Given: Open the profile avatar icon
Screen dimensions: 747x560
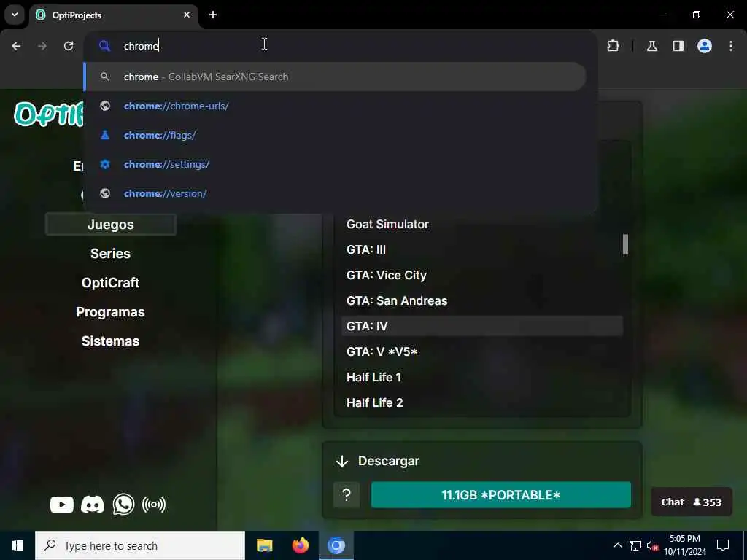Looking at the screenshot, I should pos(705,46).
